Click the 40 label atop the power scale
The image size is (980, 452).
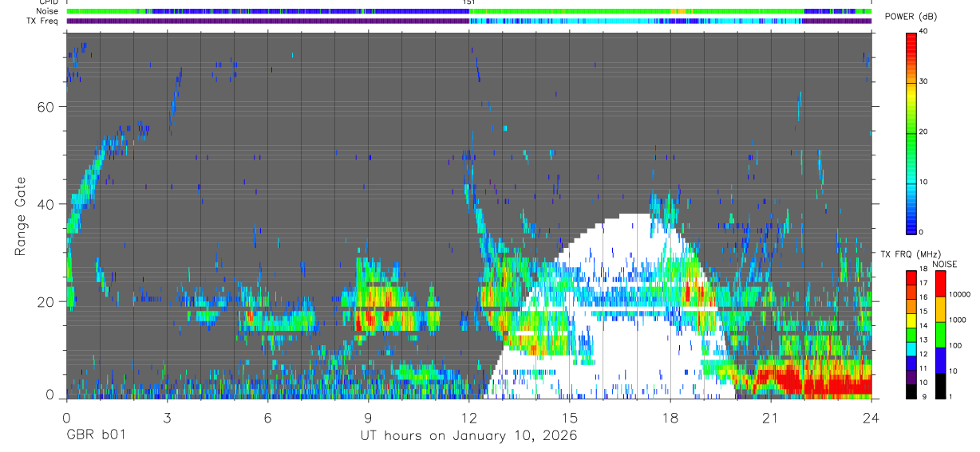(925, 31)
